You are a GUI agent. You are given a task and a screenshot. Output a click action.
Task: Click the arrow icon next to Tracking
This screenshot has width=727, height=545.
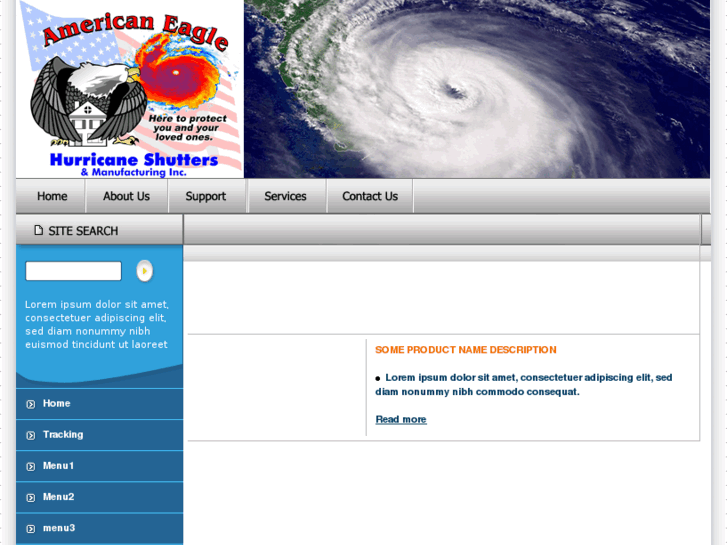31,436
